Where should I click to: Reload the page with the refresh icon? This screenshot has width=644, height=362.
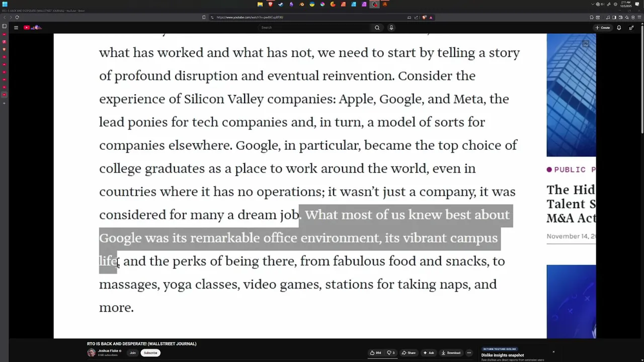pos(17,17)
